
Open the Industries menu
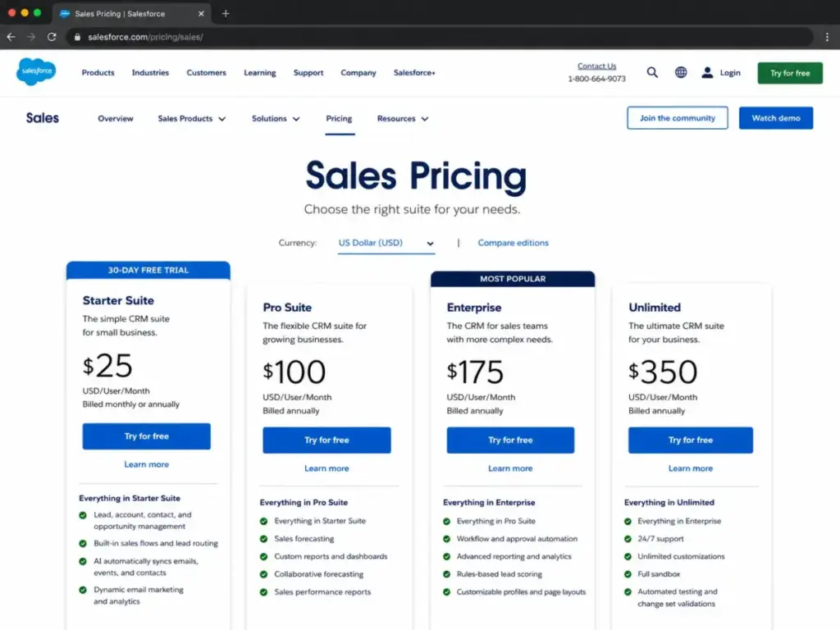[150, 72]
